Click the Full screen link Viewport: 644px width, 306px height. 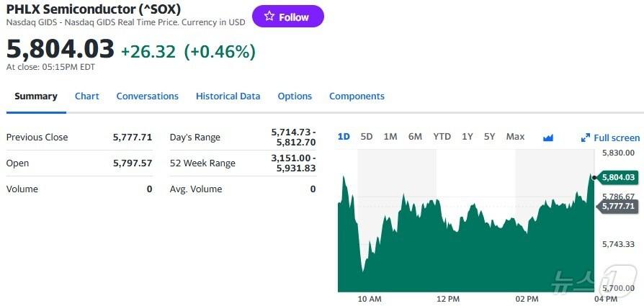click(617, 138)
